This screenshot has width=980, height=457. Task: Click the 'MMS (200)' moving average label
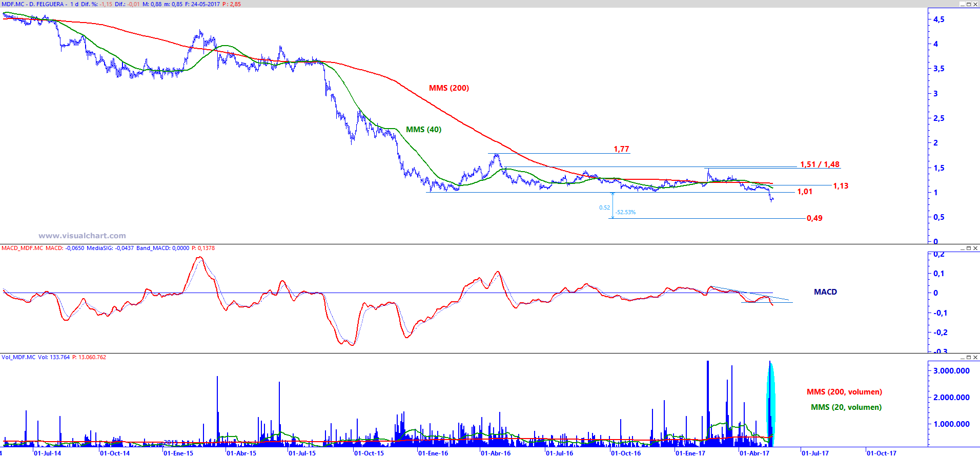pyautogui.click(x=449, y=88)
